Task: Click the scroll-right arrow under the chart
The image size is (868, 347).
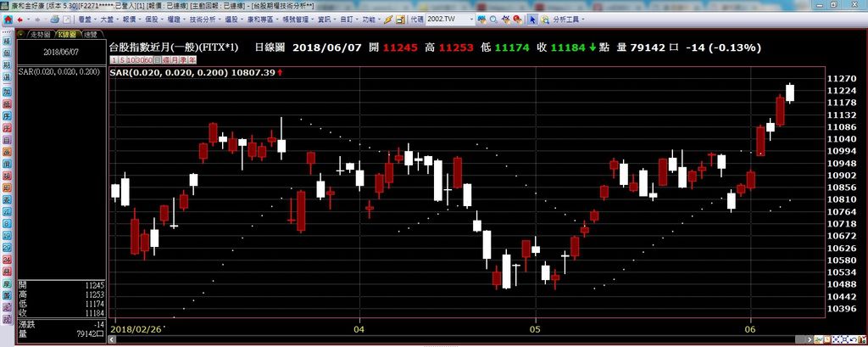Action: [810, 339]
